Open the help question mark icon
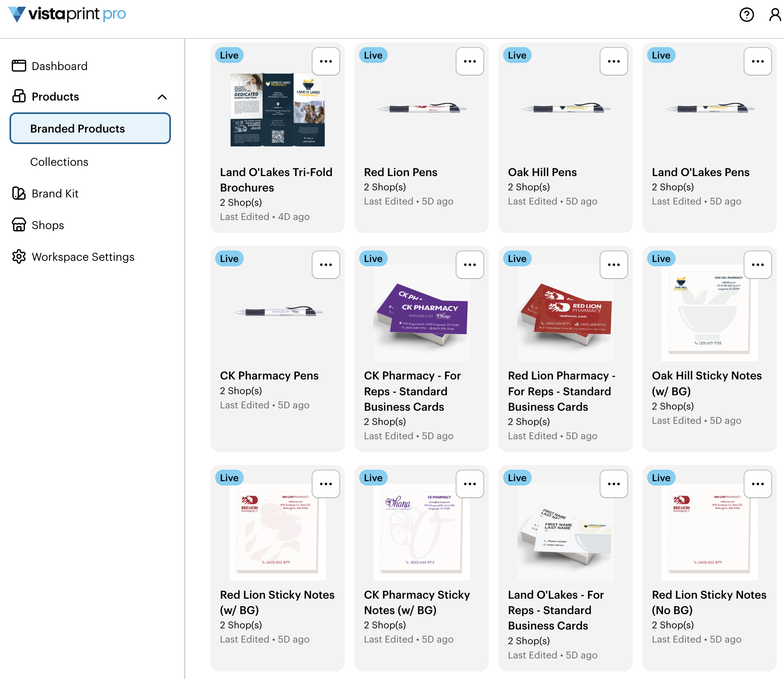The height and width of the screenshot is (679, 784). coord(747,15)
